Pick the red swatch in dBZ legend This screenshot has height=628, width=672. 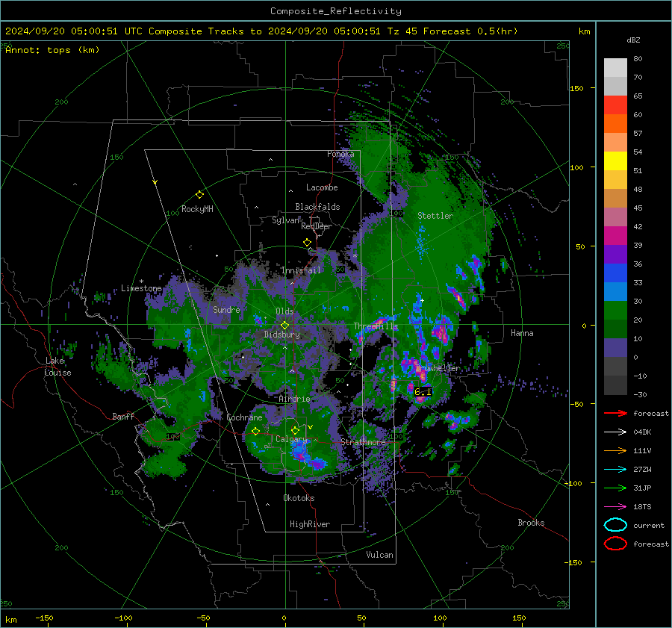pyautogui.click(x=615, y=105)
